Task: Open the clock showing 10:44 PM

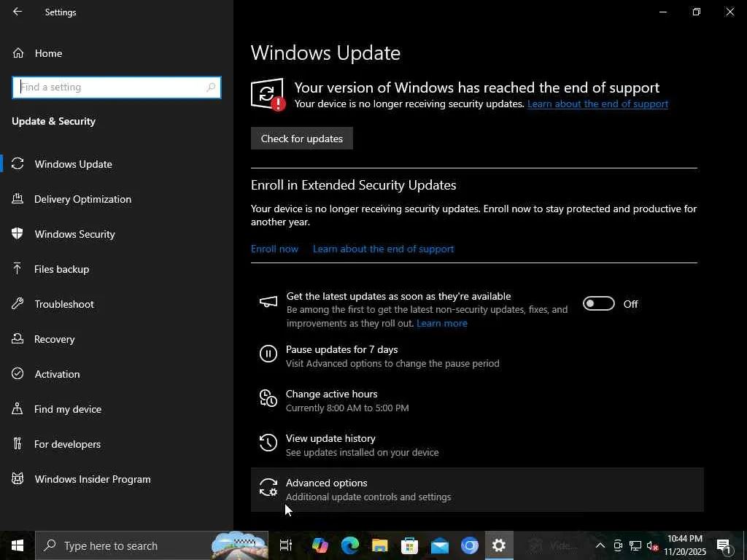Action: pyautogui.click(x=685, y=545)
